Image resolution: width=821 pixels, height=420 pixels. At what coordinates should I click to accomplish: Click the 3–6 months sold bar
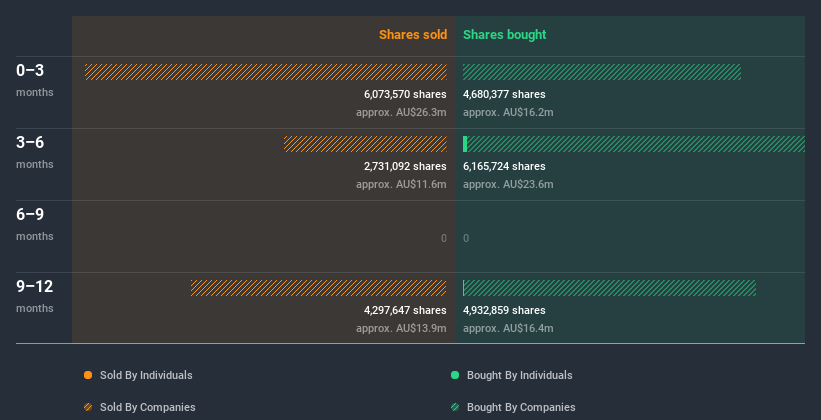pyautogui.click(x=365, y=144)
